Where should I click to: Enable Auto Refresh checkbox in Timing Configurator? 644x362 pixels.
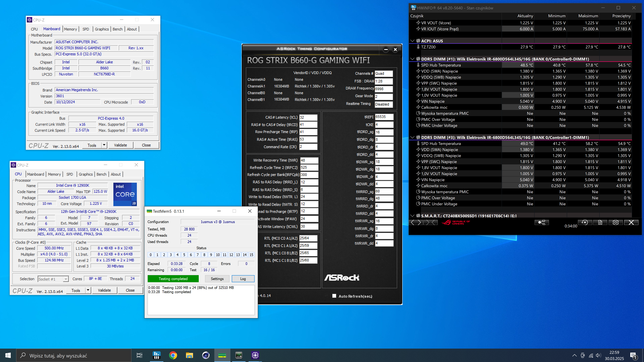(334, 296)
